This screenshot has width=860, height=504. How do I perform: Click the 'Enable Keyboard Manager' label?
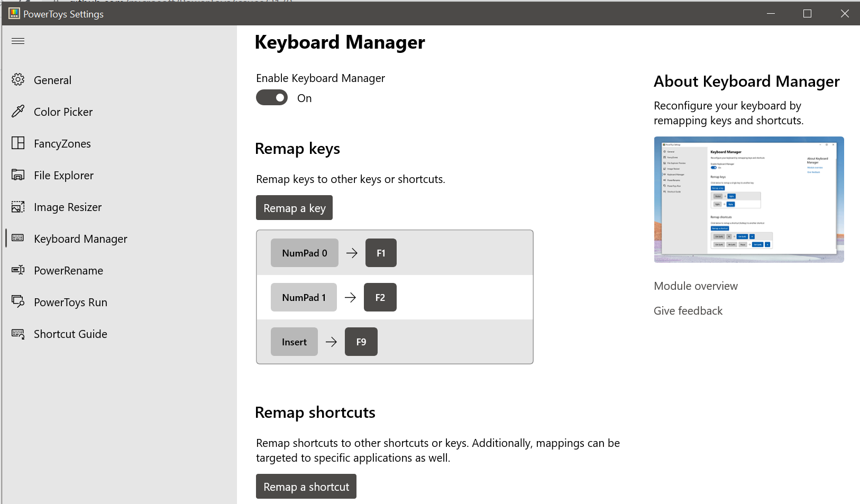[321, 78]
